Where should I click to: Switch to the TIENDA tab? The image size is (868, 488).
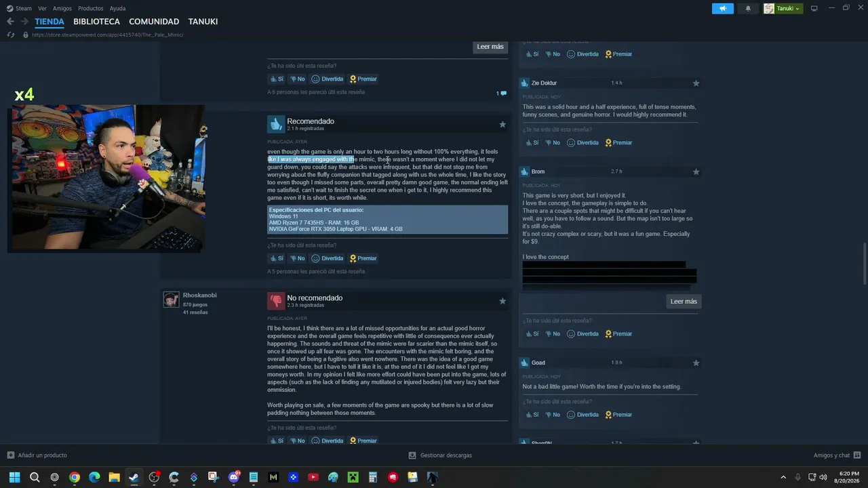(x=50, y=22)
